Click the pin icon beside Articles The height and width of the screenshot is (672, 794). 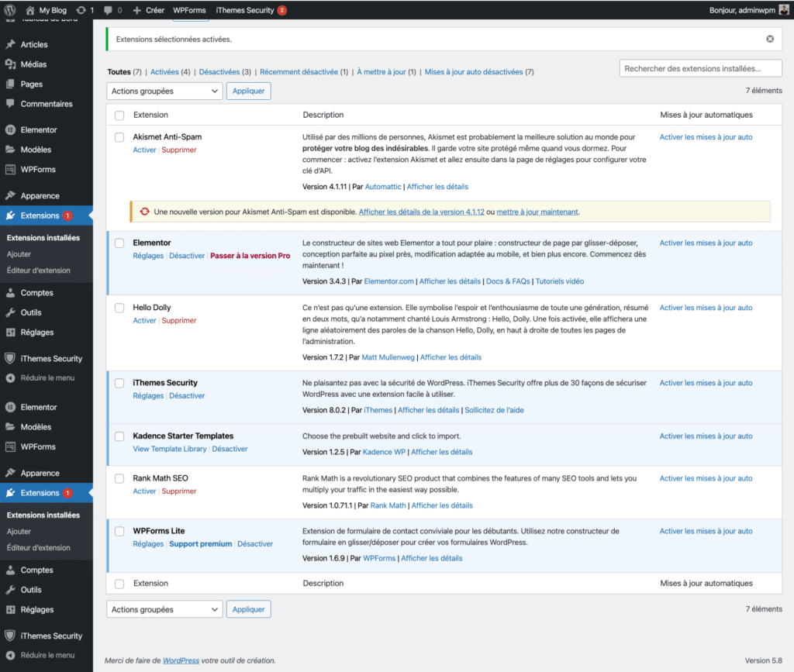[10, 44]
